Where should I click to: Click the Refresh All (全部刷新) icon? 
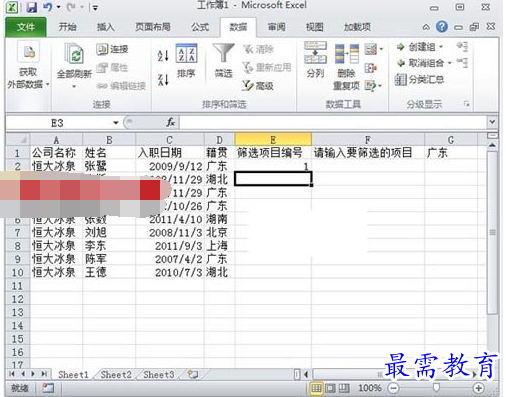[x=74, y=53]
